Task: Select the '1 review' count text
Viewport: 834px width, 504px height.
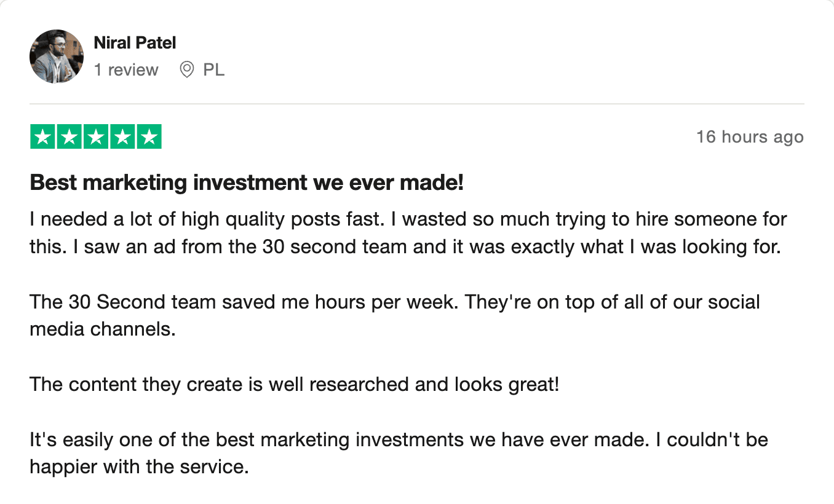Action: tap(126, 70)
